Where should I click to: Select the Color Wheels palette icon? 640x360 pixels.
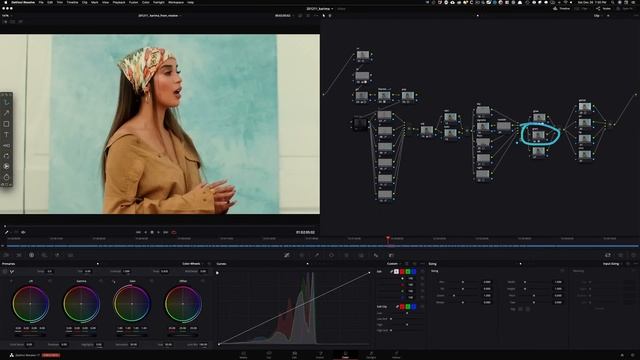coord(31,255)
